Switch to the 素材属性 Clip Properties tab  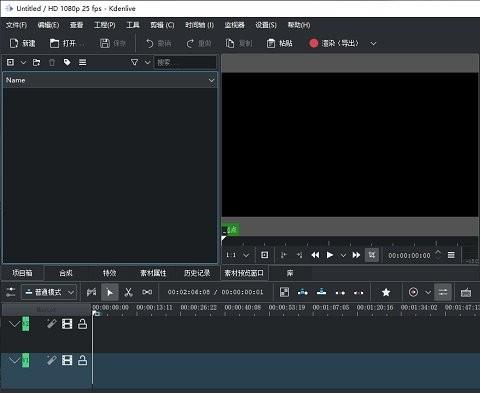(x=153, y=273)
